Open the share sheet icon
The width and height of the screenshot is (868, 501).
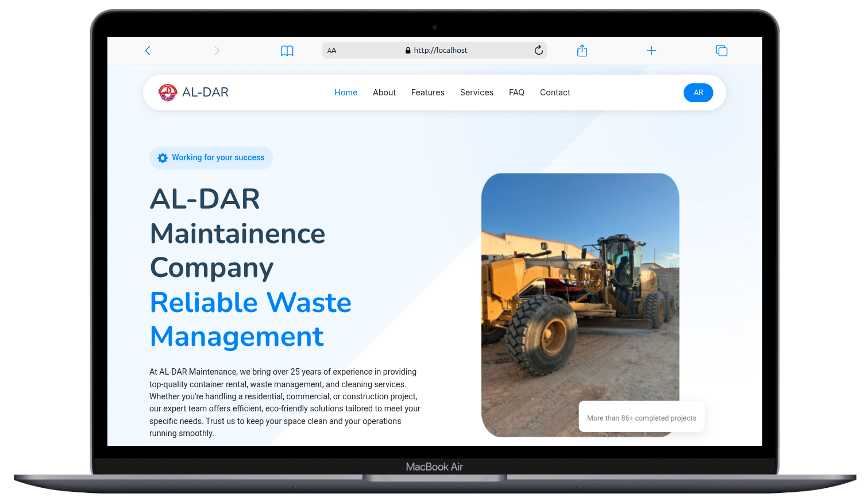point(582,51)
